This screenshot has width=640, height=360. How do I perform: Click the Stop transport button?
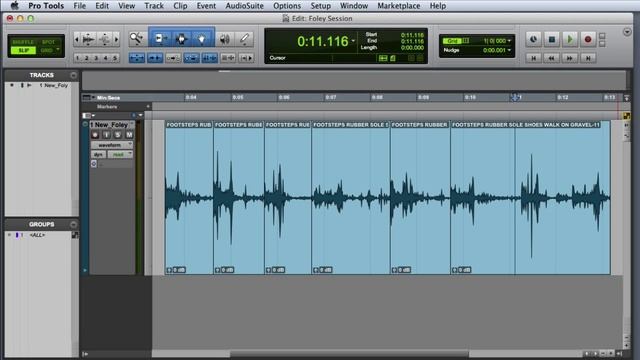(x=551, y=39)
